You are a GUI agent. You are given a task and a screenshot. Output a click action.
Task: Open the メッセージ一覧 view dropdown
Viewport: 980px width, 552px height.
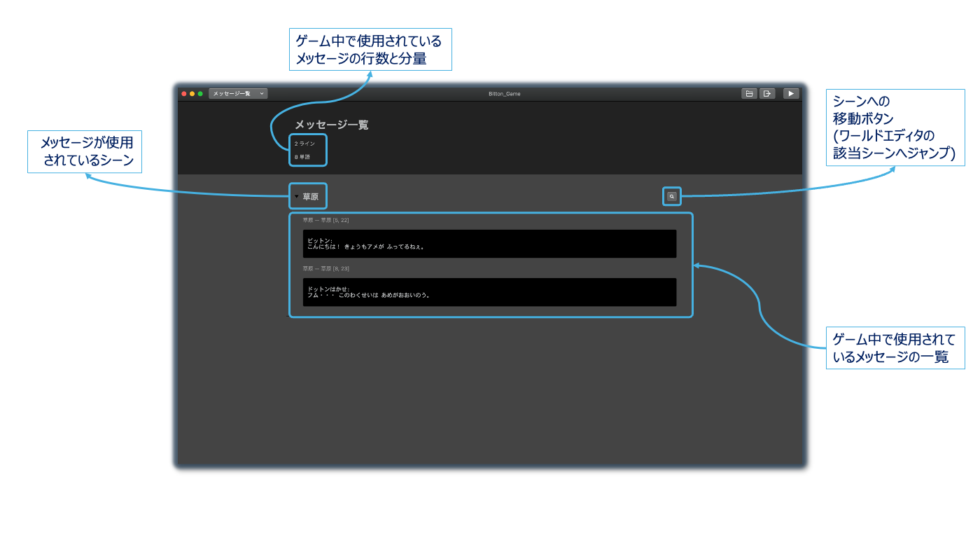point(238,93)
